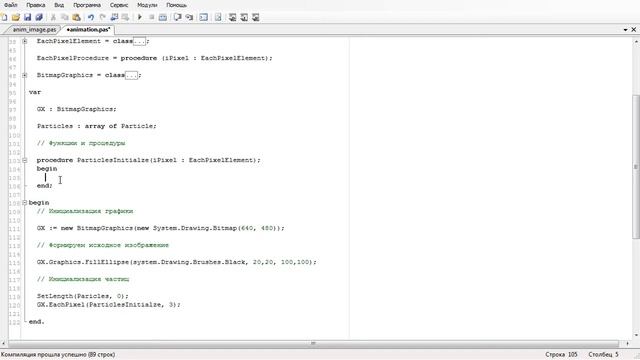
Task: Expand the EachPixelElement class fold marker
Action: (x=25, y=41)
